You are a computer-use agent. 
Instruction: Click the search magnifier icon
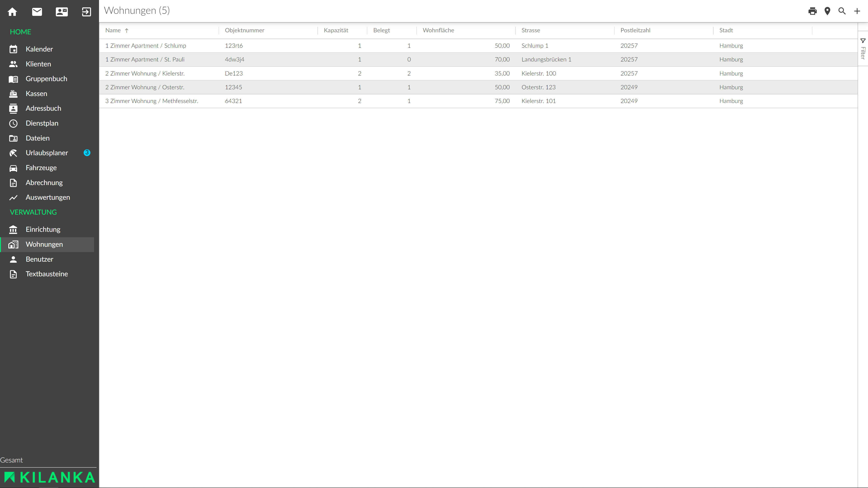842,11
